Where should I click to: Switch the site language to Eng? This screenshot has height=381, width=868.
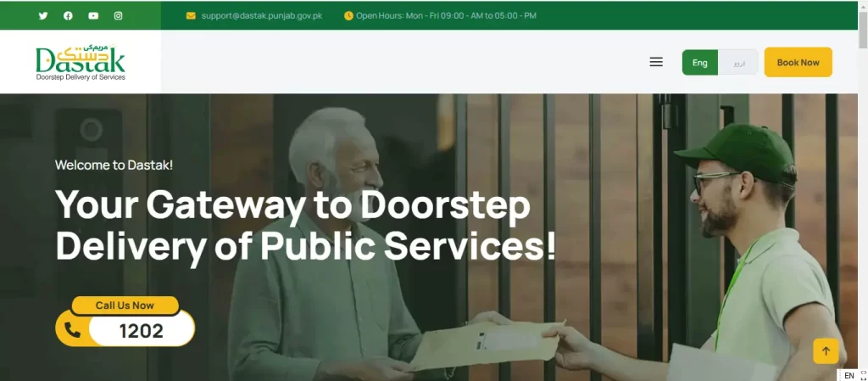point(699,63)
